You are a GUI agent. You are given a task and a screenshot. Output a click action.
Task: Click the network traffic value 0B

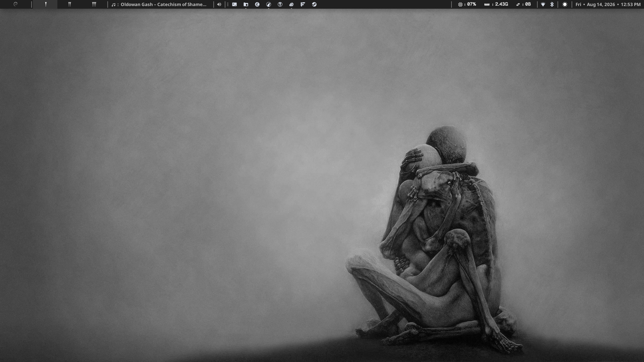coord(528,4)
